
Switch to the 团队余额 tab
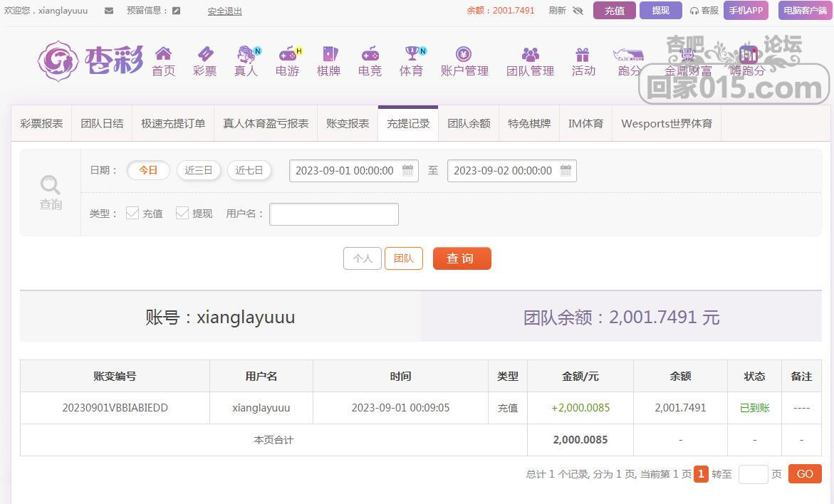pyautogui.click(x=469, y=123)
